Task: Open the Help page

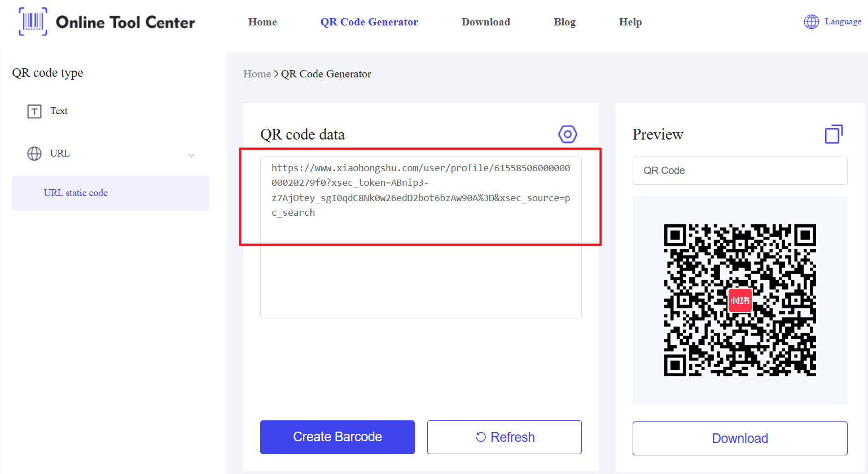Action: (630, 22)
